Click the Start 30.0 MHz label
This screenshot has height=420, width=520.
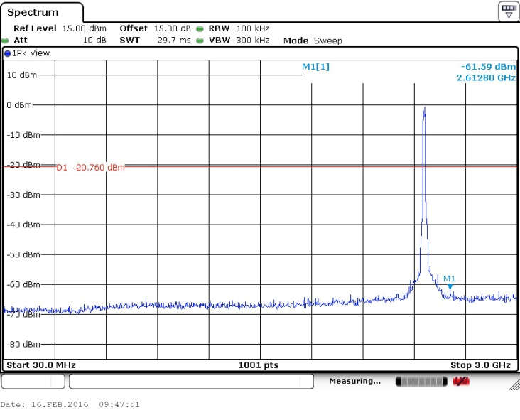41,365
